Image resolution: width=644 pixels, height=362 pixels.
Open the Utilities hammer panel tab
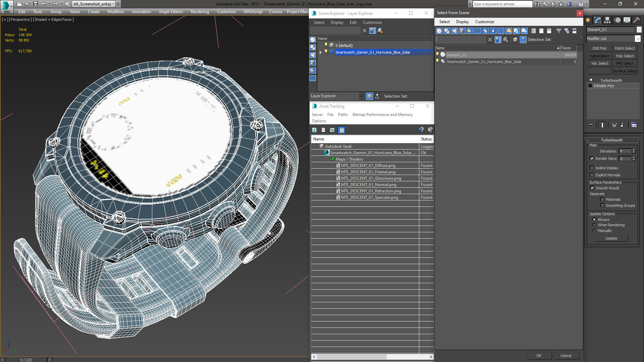point(636,20)
